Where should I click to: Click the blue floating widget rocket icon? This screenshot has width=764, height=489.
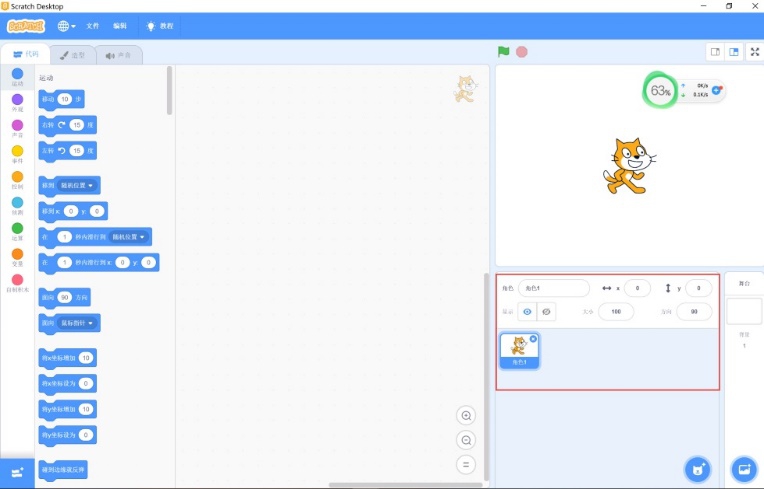point(717,90)
